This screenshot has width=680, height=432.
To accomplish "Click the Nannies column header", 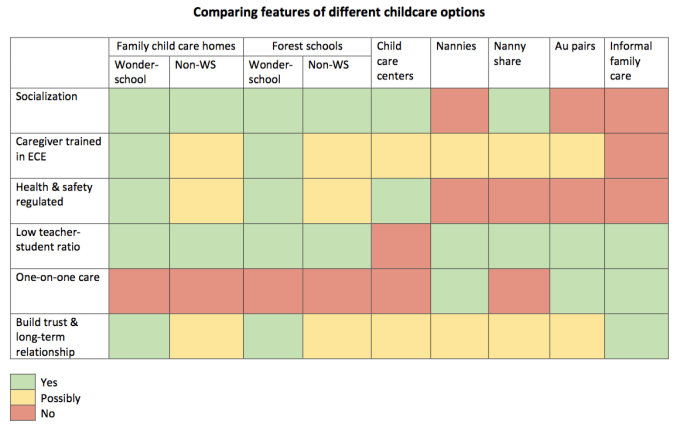I will pos(455,46).
